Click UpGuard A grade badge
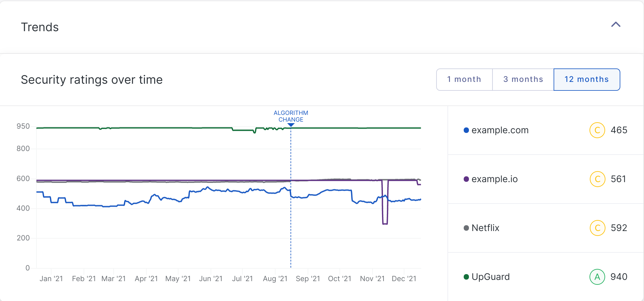 point(597,277)
